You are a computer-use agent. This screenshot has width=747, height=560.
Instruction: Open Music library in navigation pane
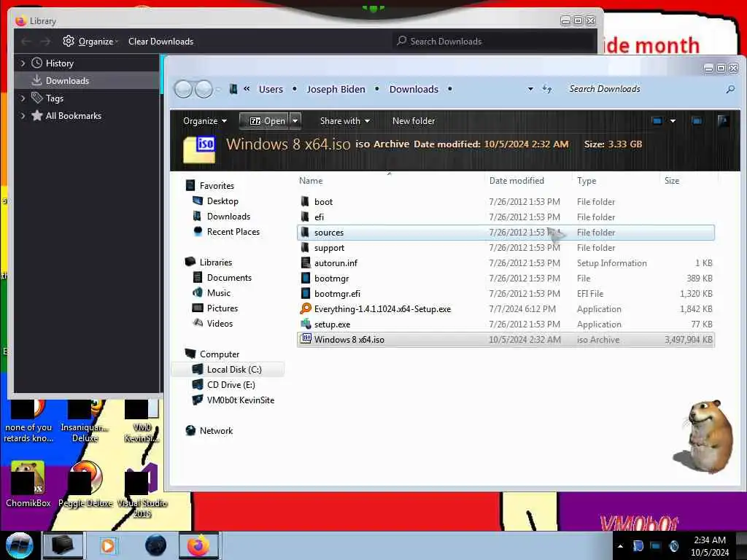tap(219, 293)
